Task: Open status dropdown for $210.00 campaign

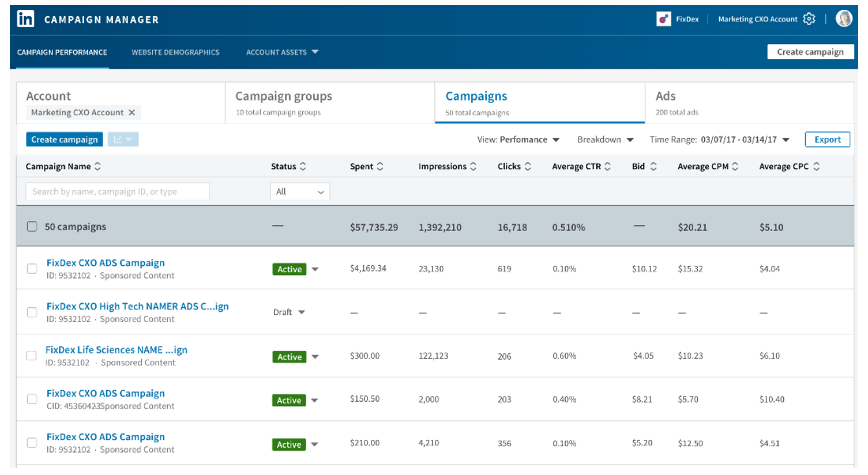Action: [x=315, y=444]
